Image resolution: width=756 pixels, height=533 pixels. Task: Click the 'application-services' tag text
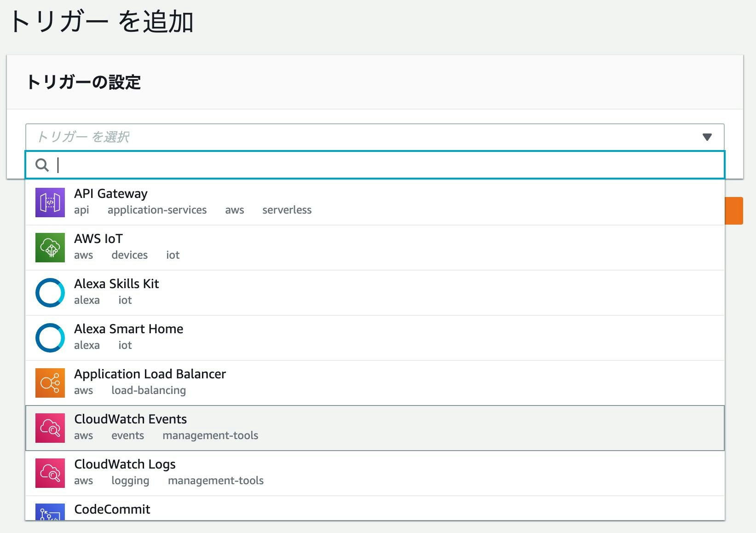(x=157, y=210)
